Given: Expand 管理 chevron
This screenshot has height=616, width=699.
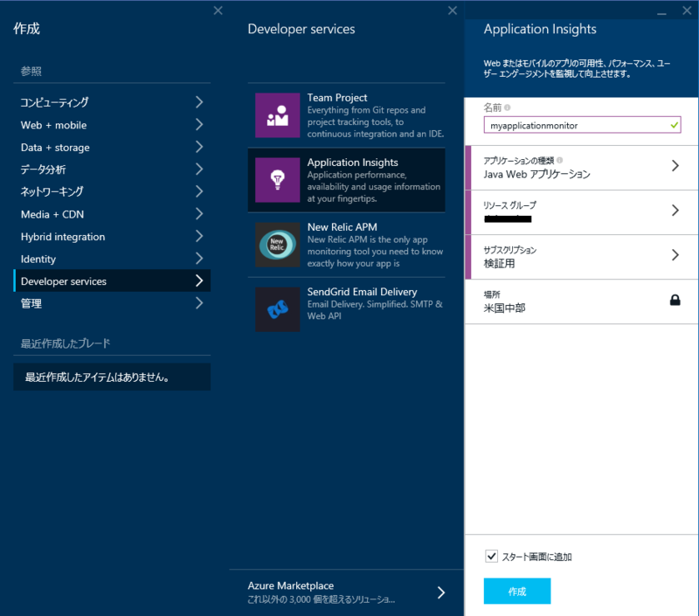Looking at the screenshot, I should 199,303.
